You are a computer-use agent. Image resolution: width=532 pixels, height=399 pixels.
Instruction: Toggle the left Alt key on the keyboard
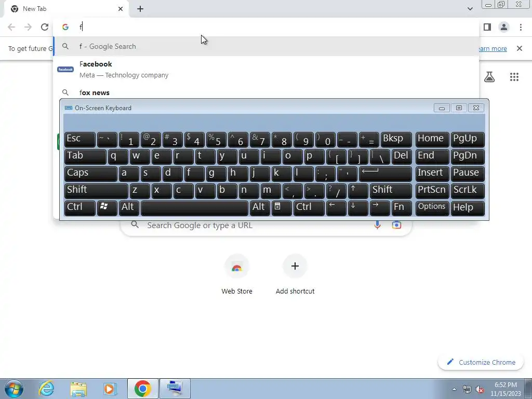click(129, 208)
